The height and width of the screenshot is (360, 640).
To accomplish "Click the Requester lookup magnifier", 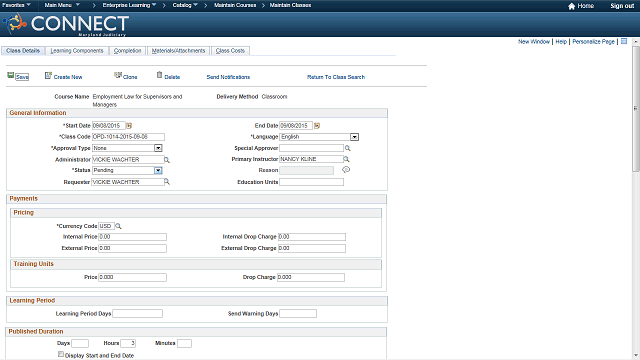I will coord(167,182).
